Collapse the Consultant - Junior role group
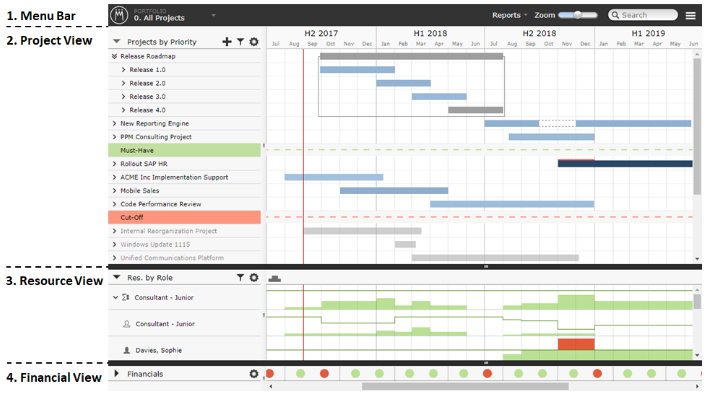Image resolution: width=706 pixels, height=396 pixels. coord(115,297)
